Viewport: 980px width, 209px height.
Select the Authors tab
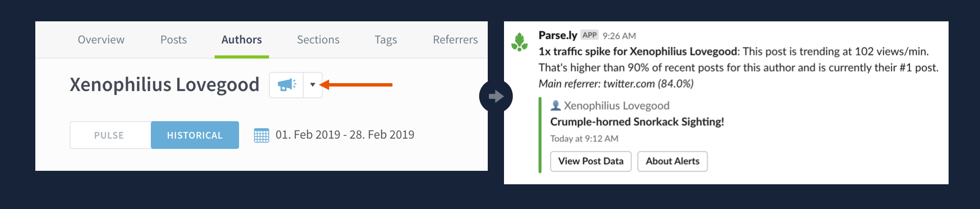(x=242, y=40)
